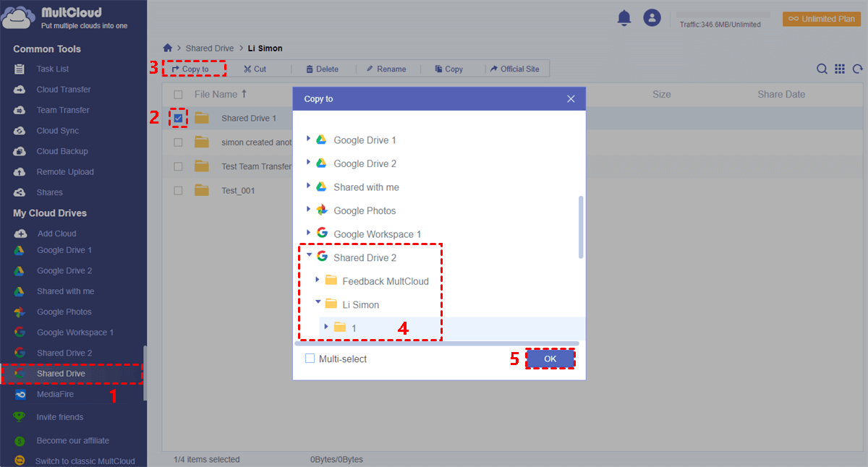Check the Test Team Transfer checkbox
Screen dimensions: 868x467
pyautogui.click(x=178, y=166)
